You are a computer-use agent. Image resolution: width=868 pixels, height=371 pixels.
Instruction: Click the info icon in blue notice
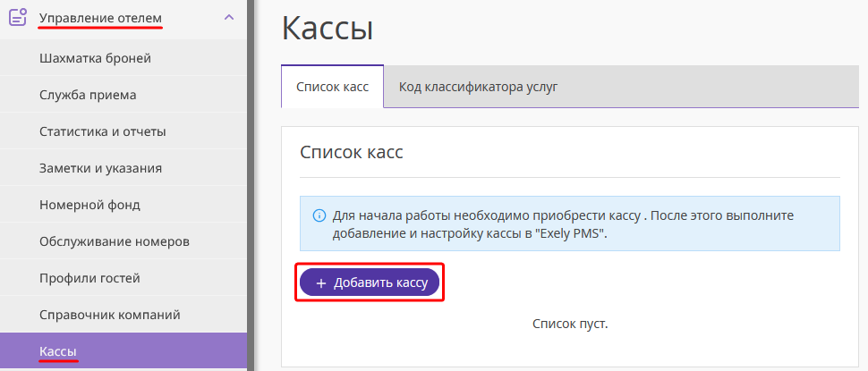pos(319,215)
